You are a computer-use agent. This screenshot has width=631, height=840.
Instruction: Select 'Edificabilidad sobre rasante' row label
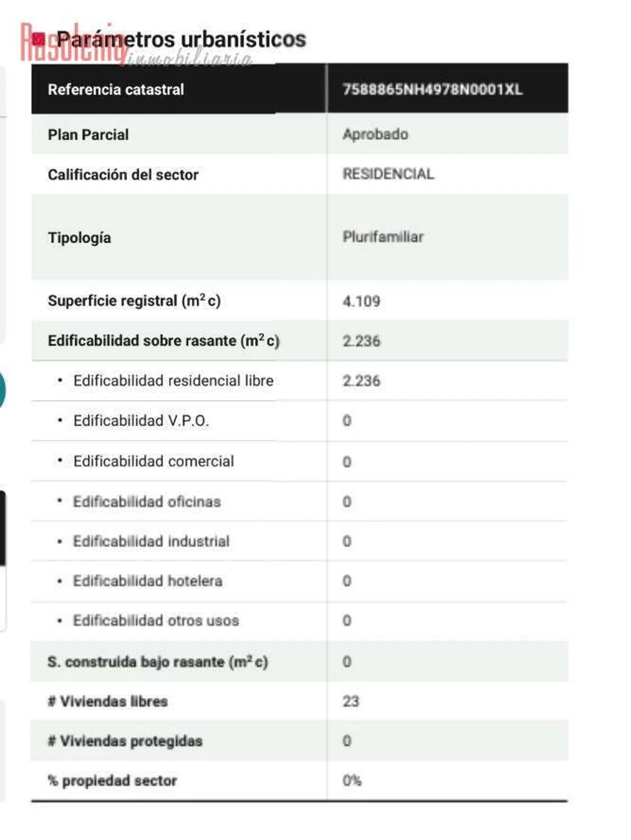click(163, 340)
